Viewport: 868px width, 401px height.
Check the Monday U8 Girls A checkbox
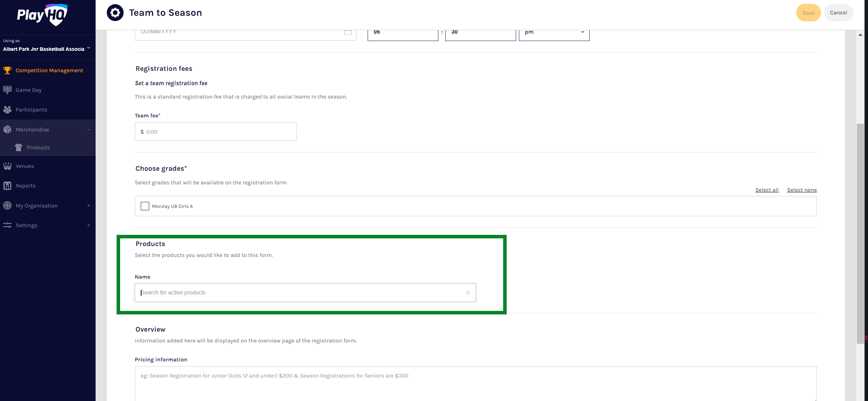[x=145, y=206]
